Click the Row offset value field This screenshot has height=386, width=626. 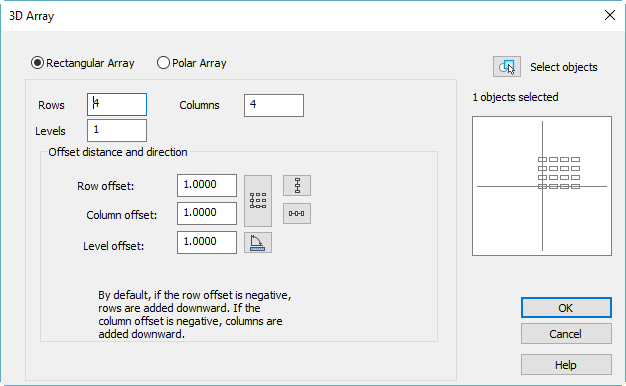(207, 185)
